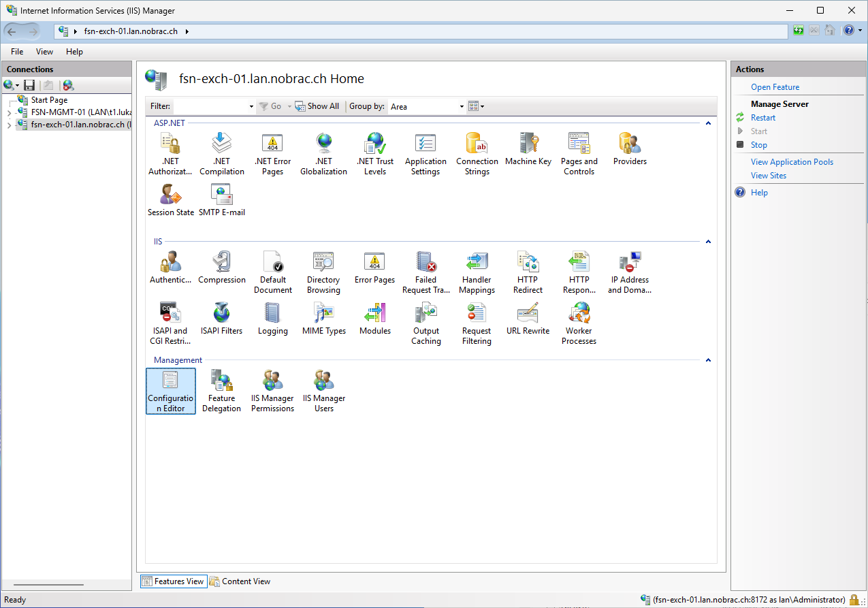The width and height of the screenshot is (868, 608).
Task: Open the Help menu
Action: pos(74,52)
